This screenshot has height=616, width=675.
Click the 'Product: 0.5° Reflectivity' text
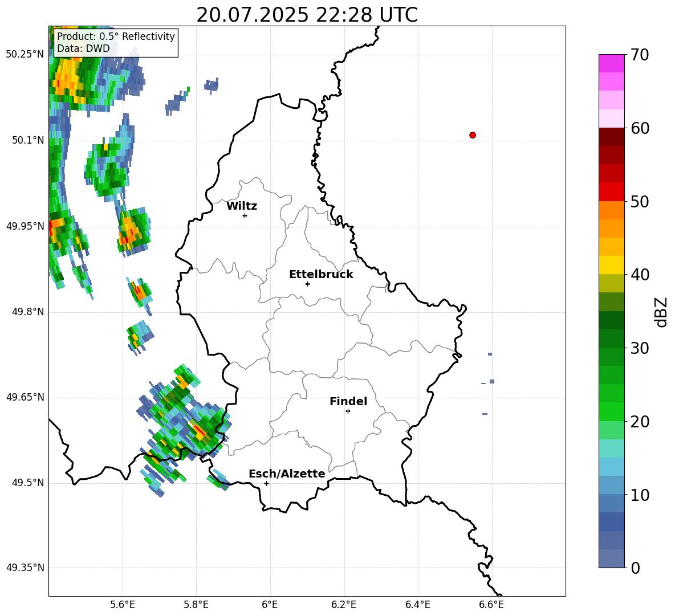click(x=116, y=36)
